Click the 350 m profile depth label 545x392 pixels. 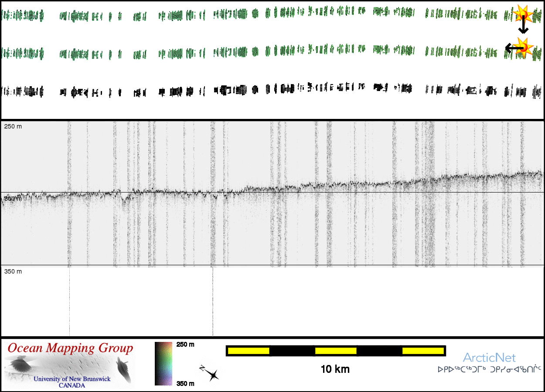click(x=13, y=271)
